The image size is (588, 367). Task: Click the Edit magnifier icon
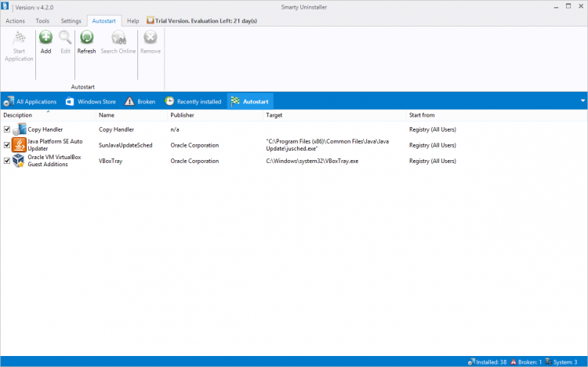(65, 37)
